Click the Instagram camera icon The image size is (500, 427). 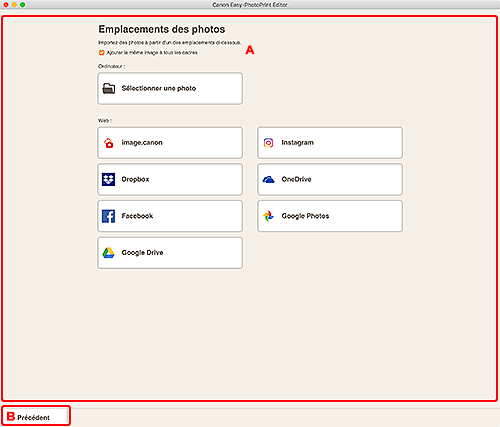pos(268,143)
